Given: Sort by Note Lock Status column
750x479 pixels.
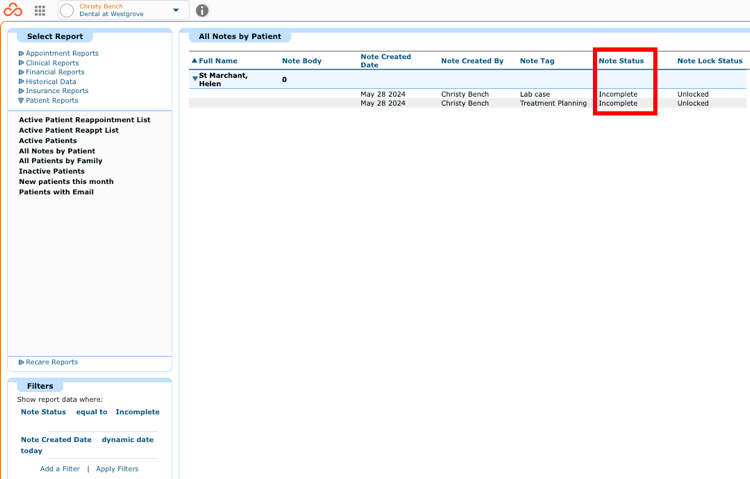Looking at the screenshot, I should (x=710, y=61).
